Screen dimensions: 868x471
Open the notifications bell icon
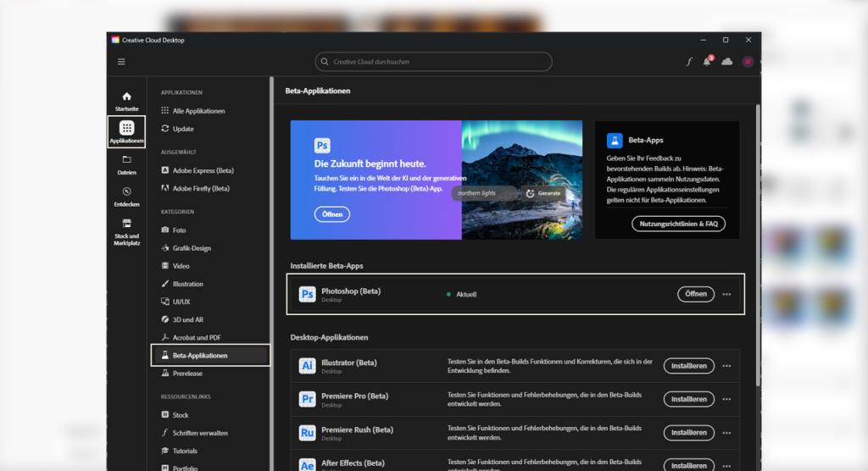pos(707,61)
